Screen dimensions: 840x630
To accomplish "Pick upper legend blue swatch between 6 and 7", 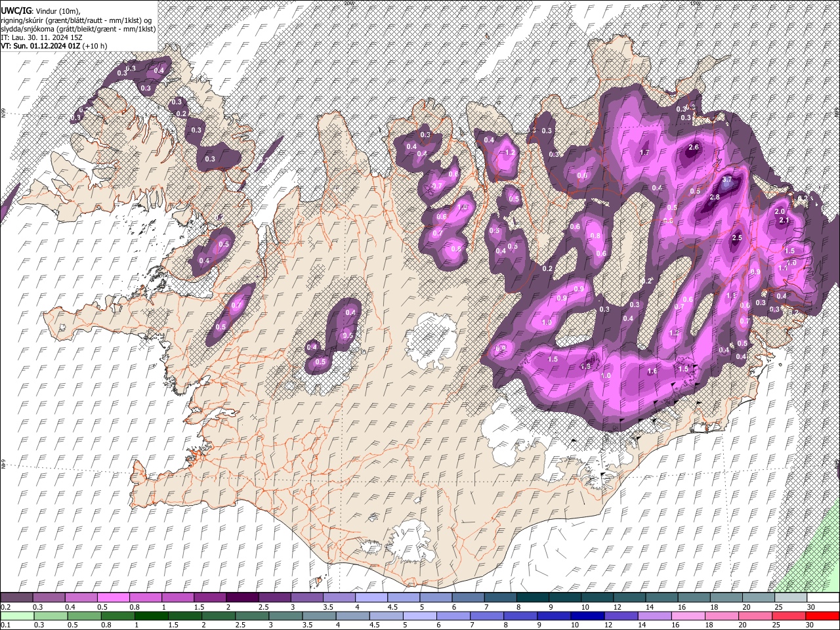I will coord(469,598).
